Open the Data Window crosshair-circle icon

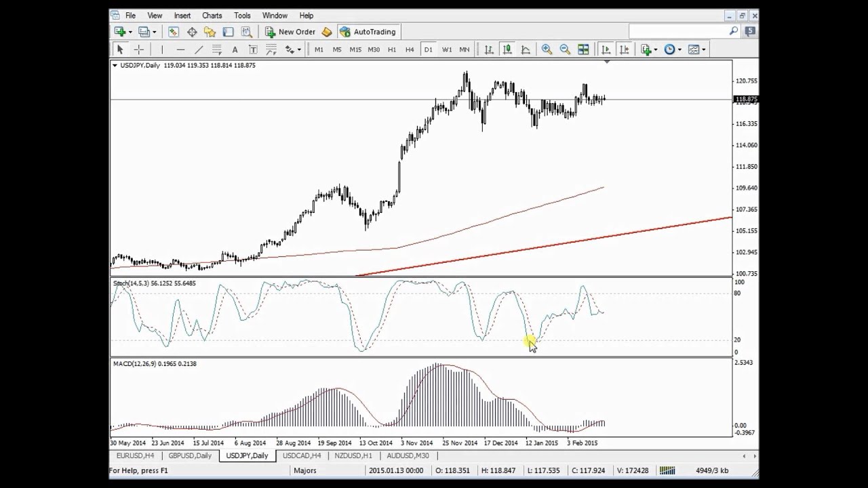[192, 32]
